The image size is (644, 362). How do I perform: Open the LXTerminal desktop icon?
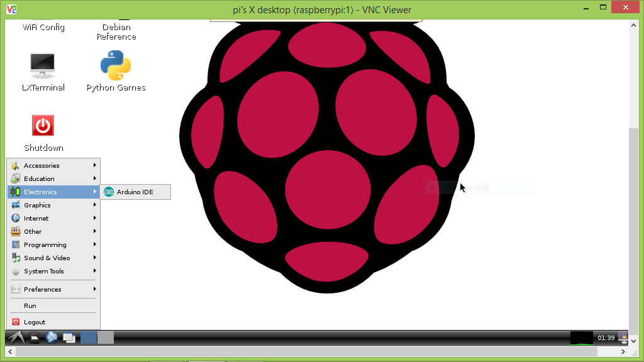tap(43, 72)
